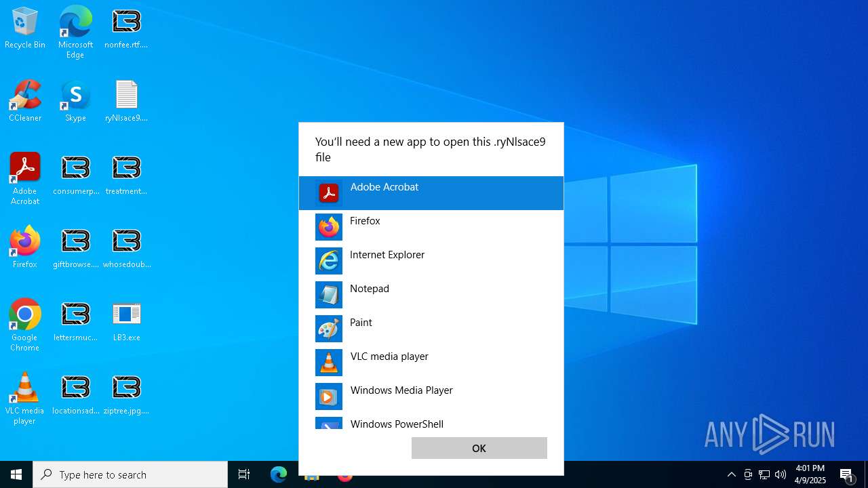Open the volume control tray icon
Screen dimensions: 868x488
[x=781, y=474]
